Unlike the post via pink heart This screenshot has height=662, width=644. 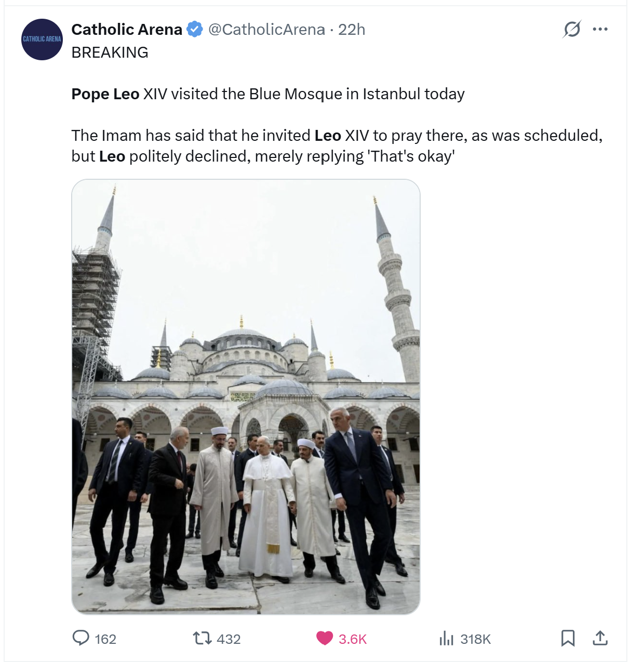pos(325,638)
